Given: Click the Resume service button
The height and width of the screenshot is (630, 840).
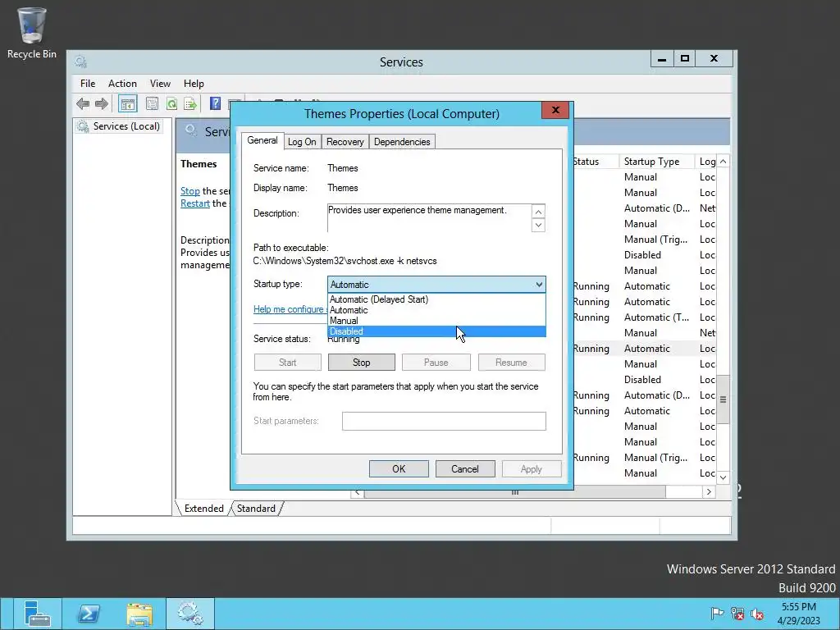Looking at the screenshot, I should pyautogui.click(x=511, y=363).
